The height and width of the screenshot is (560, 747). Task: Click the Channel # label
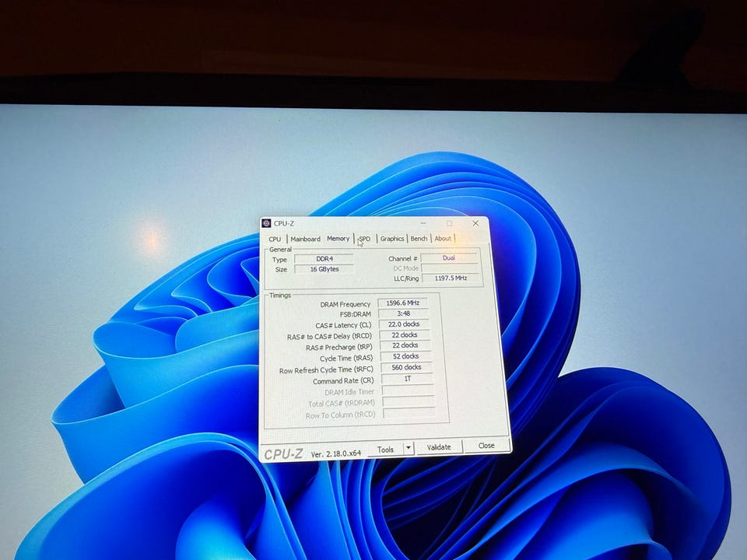click(x=402, y=258)
